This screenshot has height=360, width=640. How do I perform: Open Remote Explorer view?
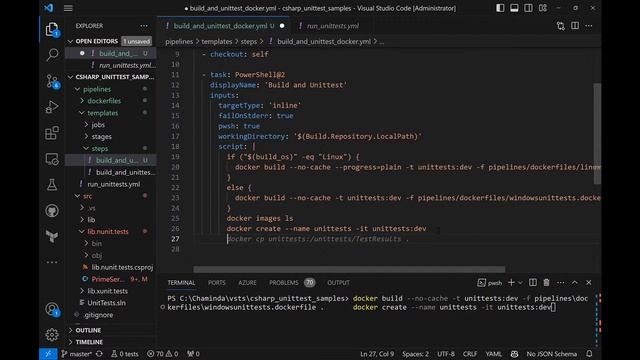point(52,159)
